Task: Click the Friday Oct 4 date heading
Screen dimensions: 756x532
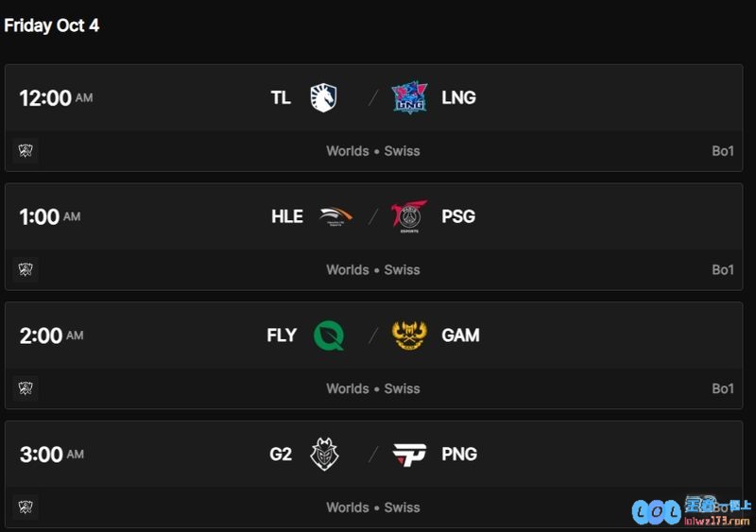Action: (x=52, y=26)
